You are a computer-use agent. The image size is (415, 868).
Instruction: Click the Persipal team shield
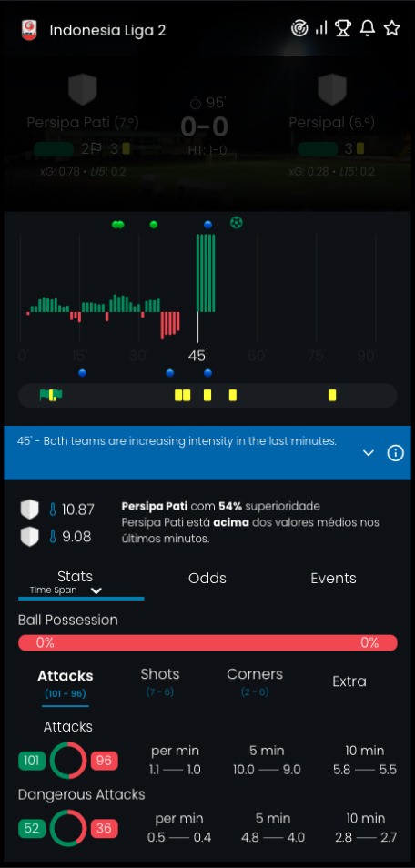332,90
